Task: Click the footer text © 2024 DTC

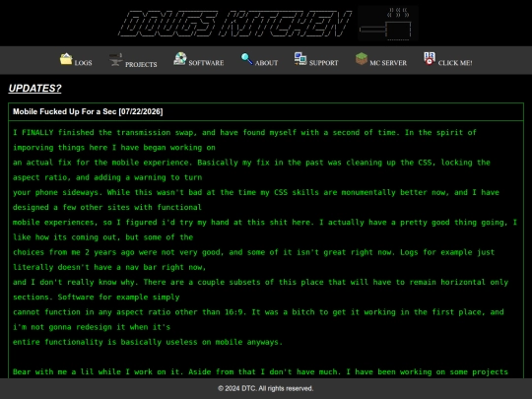Action: (266, 388)
